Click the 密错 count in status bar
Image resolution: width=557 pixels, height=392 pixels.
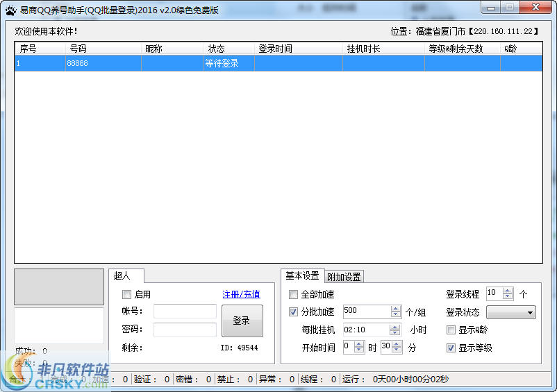click(193, 380)
